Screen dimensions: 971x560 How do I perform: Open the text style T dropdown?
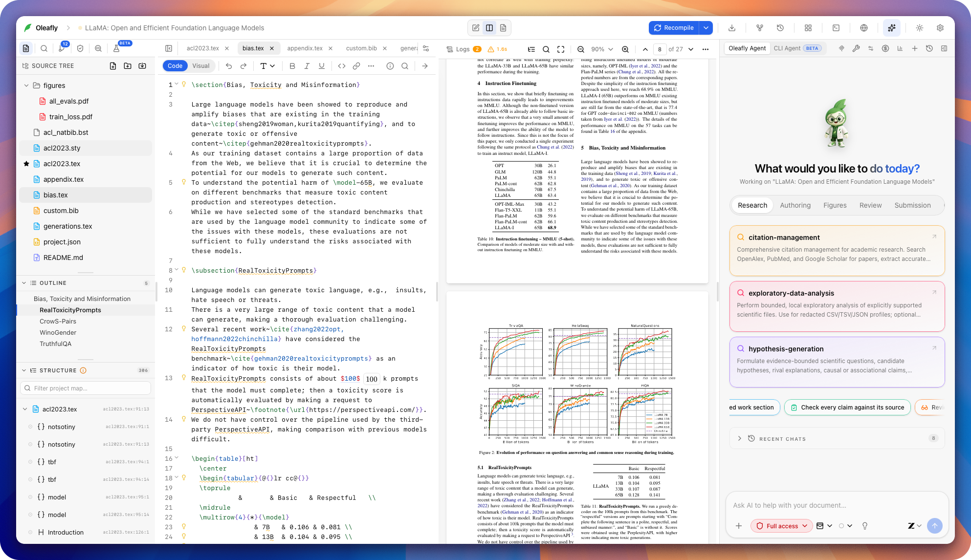coord(267,66)
